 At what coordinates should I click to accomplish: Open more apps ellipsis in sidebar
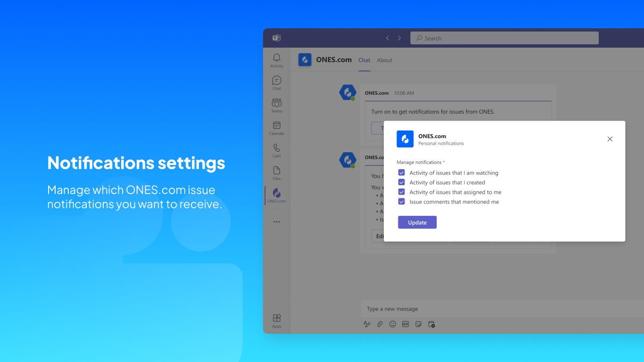(x=277, y=222)
